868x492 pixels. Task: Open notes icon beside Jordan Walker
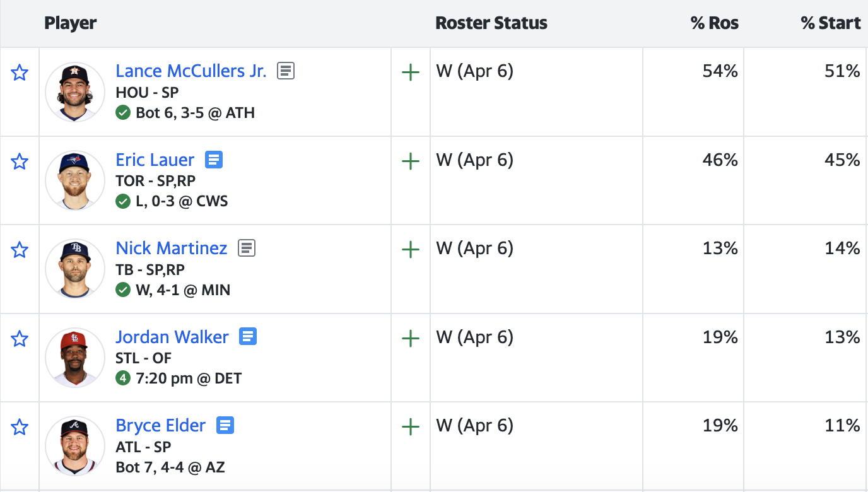pyautogui.click(x=248, y=337)
